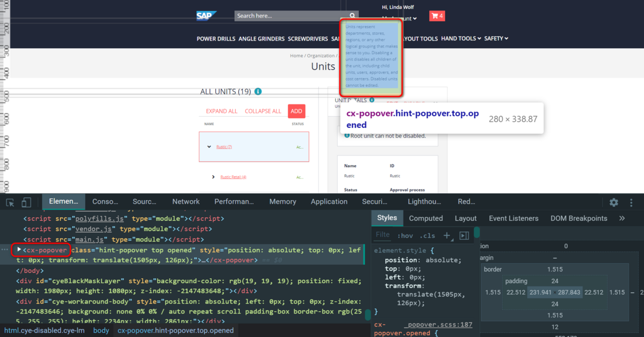Select the cye-workaround-body div node
Viewport: 644px width, 337px height.
(188, 312)
